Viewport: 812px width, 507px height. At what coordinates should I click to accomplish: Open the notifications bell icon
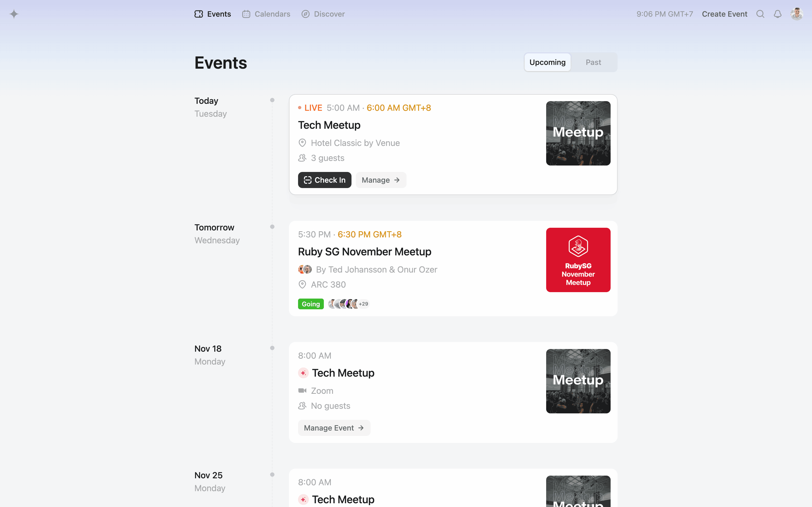click(x=778, y=14)
